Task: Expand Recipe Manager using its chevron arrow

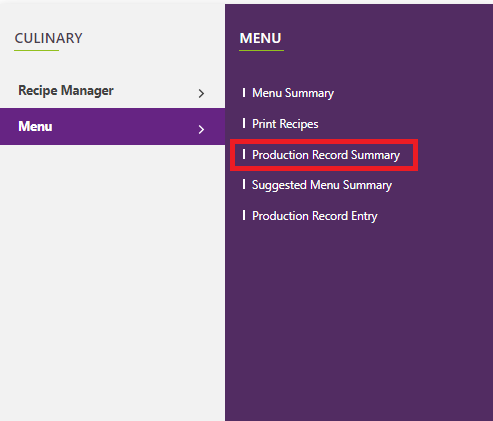Action: [x=201, y=93]
